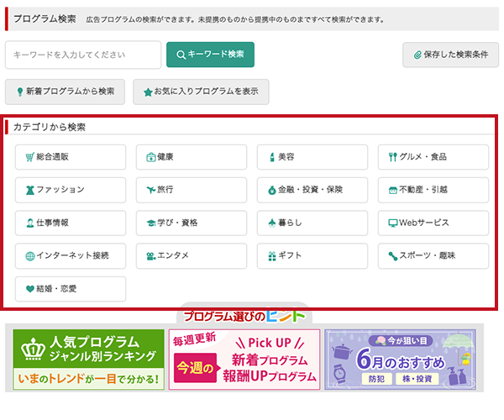Click the graduation cap 学び・資格 icon

tap(151, 223)
